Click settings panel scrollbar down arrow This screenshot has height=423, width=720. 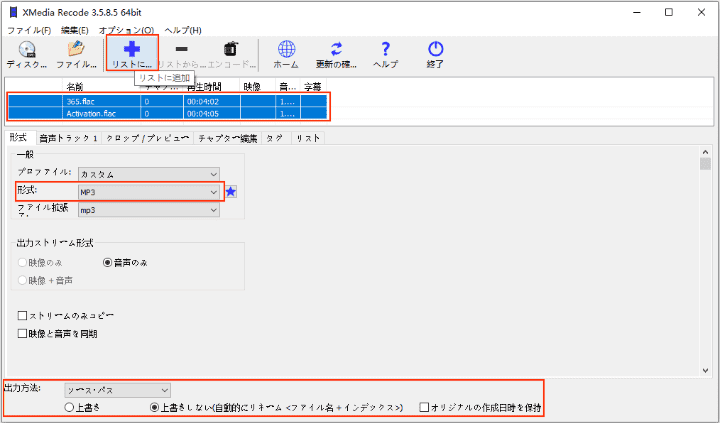point(705,371)
